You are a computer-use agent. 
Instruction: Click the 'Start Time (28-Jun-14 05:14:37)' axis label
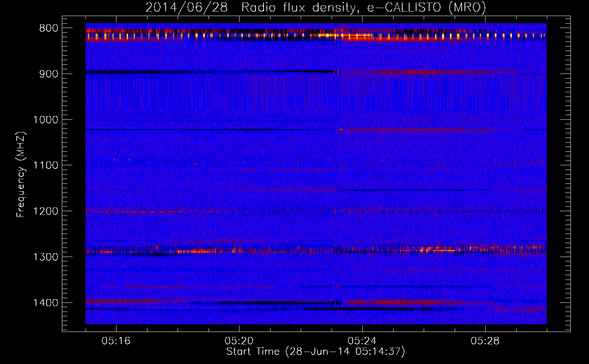coord(316,352)
